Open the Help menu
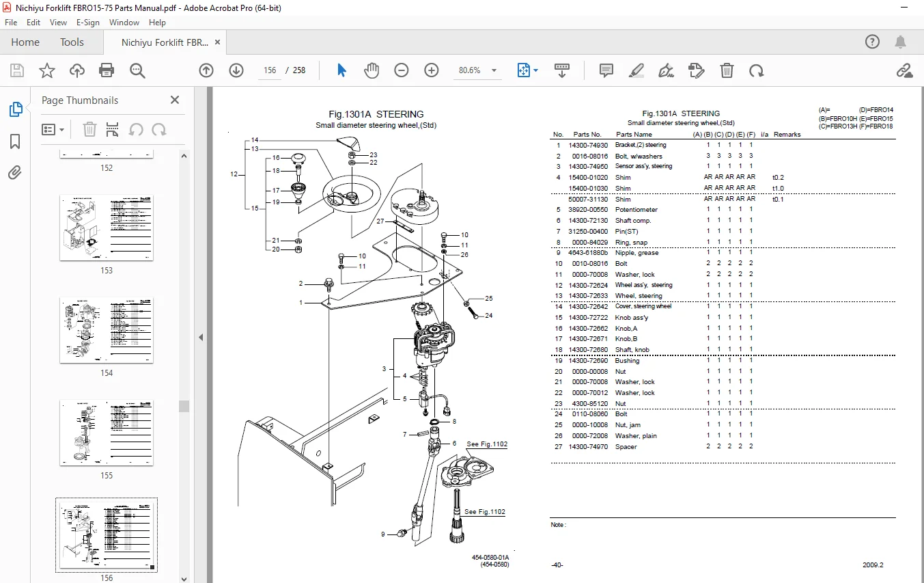This screenshot has height=583, width=924. pyautogui.click(x=157, y=23)
